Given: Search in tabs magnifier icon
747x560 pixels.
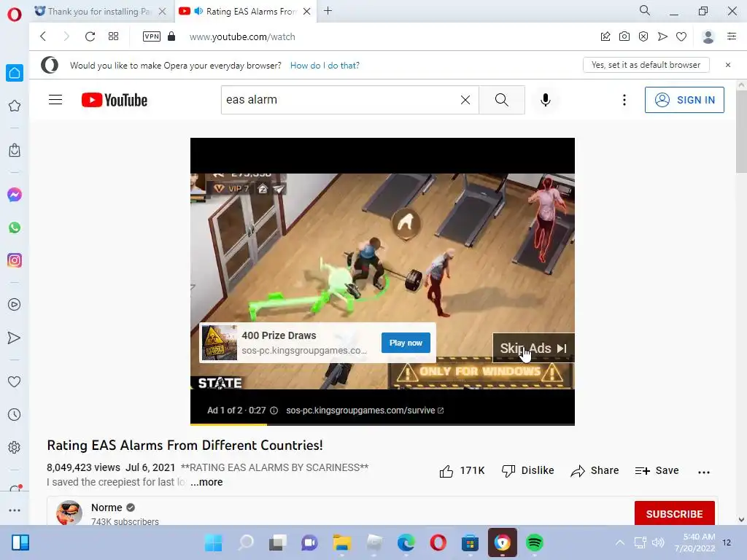Looking at the screenshot, I should tap(645, 10).
